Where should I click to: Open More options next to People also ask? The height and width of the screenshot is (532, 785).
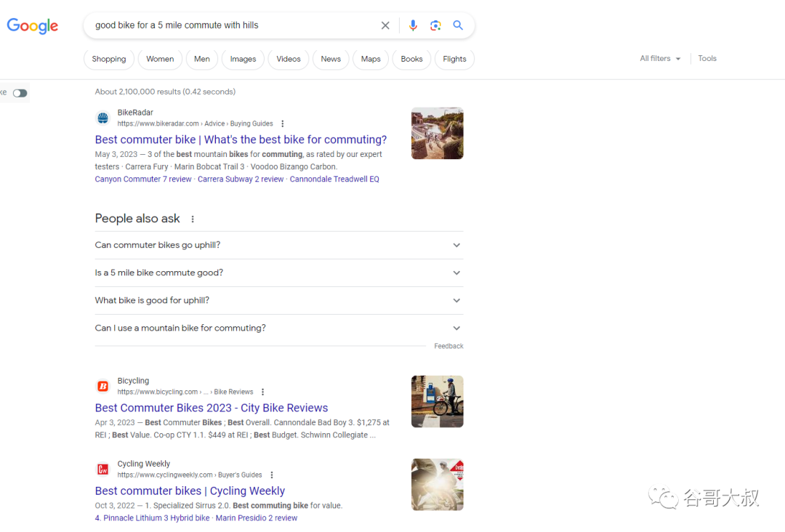tap(193, 219)
